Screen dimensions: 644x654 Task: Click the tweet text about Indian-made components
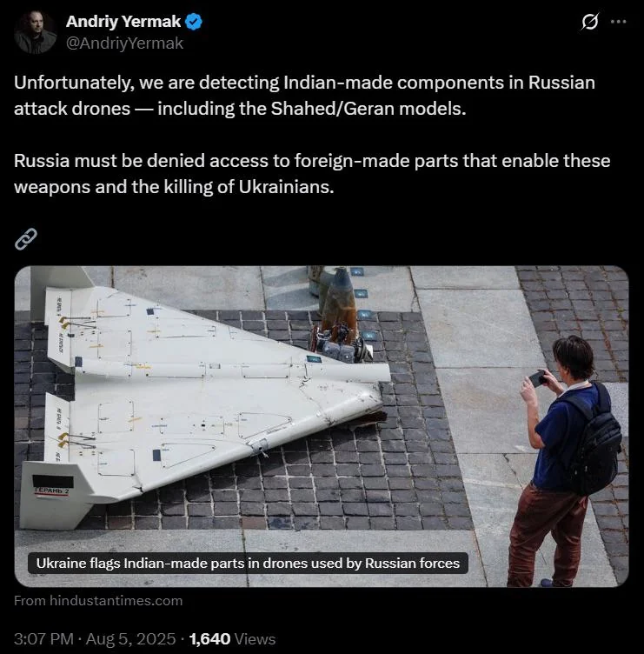click(x=304, y=96)
